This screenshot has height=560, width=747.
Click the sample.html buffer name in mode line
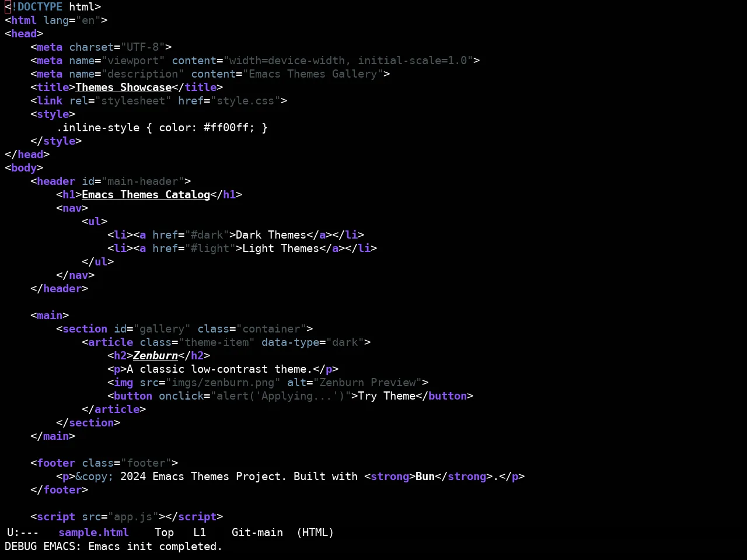pos(93,533)
